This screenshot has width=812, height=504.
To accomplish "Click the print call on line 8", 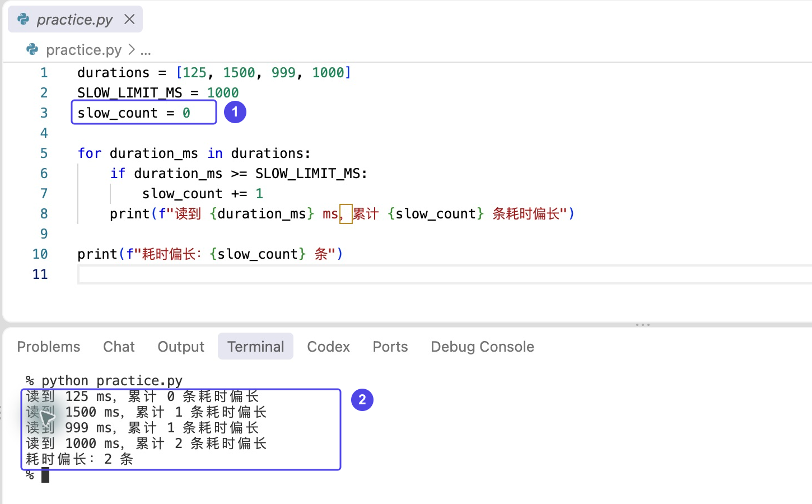I will tap(342, 214).
